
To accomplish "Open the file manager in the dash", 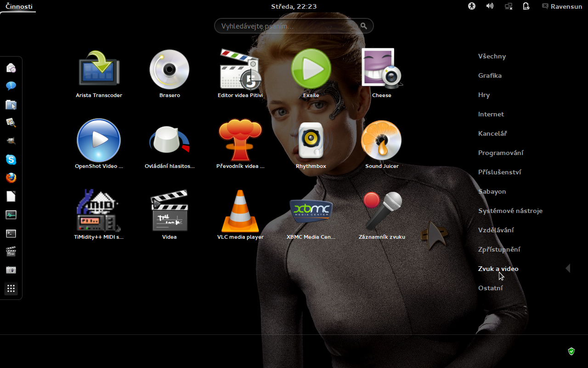I will click(x=11, y=105).
